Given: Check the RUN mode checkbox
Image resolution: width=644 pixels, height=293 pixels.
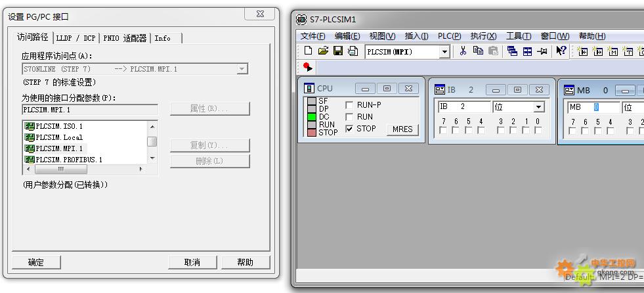Looking at the screenshot, I should pyautogui.click(x=349, y=117).
